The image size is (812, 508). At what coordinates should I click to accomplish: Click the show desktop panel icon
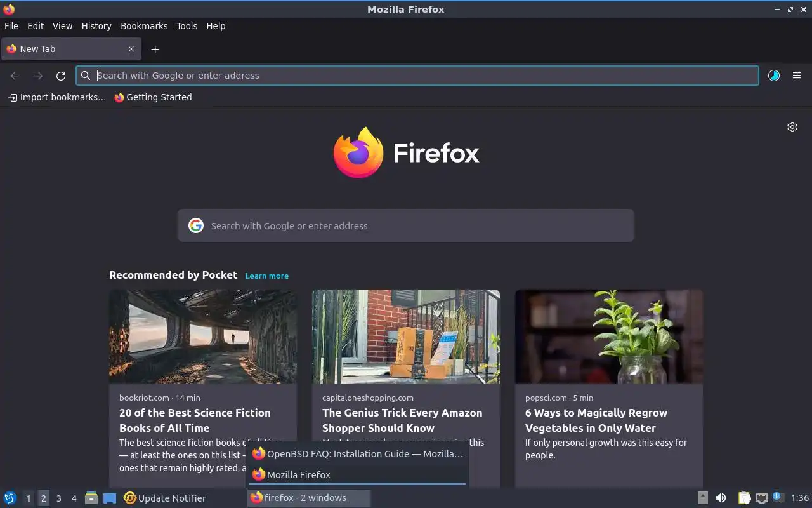[x=110, y=498]
